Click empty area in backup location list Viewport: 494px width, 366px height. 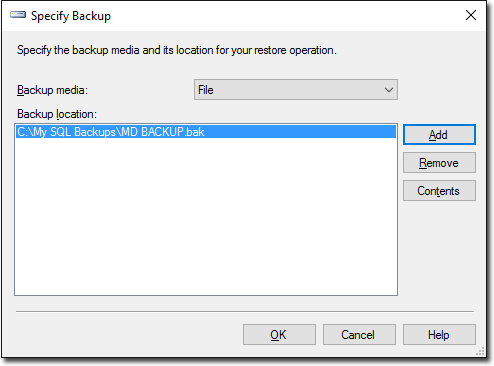pos(206,217)
